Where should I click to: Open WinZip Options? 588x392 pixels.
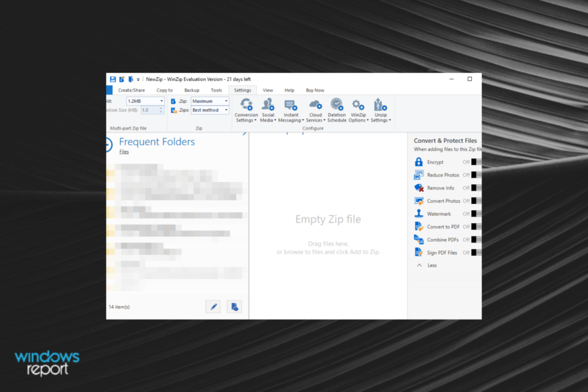pyautogui.click(x=358, y=110)
